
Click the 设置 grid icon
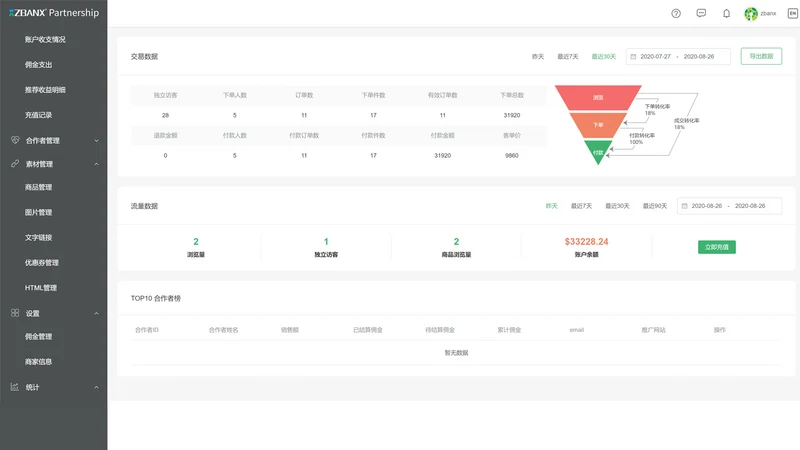tap(15, 313)
